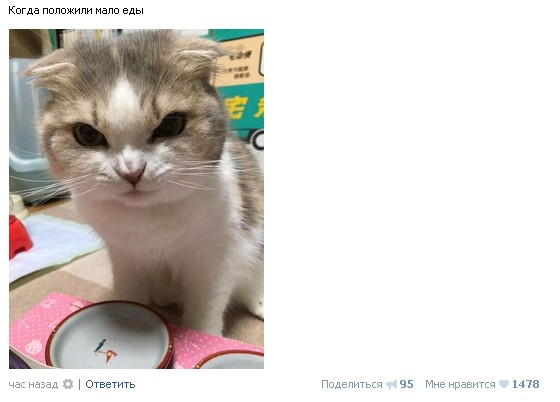Open the reply form via Ответить
This screenshot has width=560, height=402.
pos(110,385)
